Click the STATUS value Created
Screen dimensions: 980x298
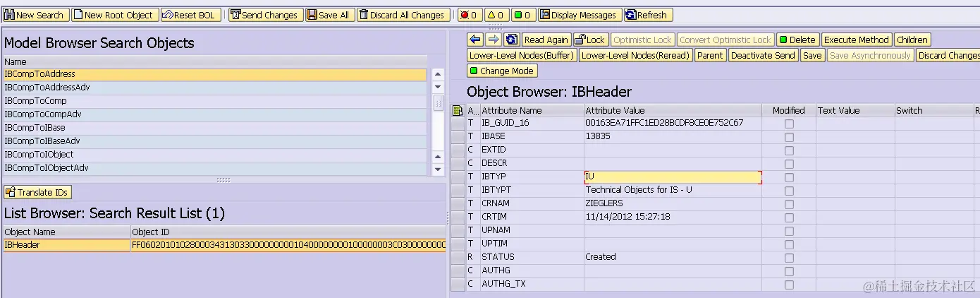pyautogui.click(x=673, y=257)
